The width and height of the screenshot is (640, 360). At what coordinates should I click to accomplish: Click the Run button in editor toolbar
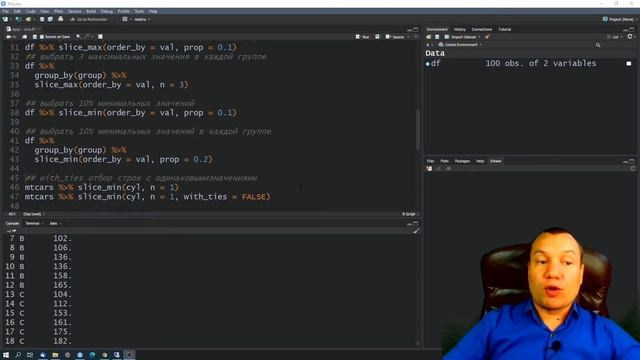[362, 37]
